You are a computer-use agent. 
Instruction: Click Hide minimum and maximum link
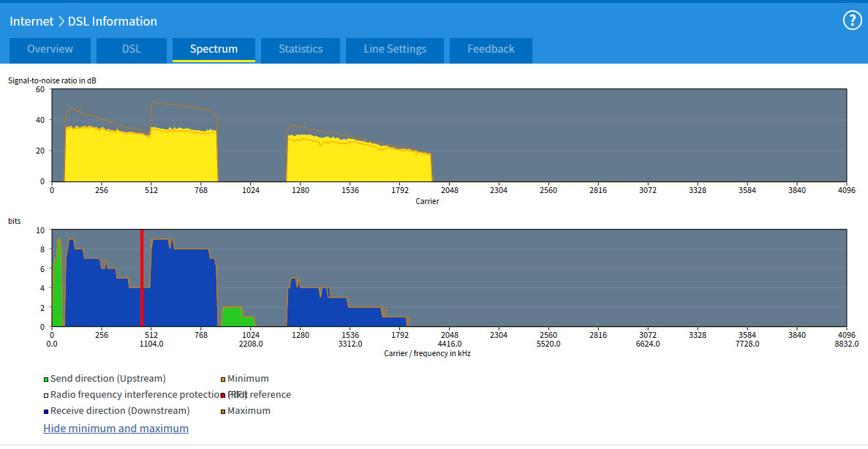(116, 429)
